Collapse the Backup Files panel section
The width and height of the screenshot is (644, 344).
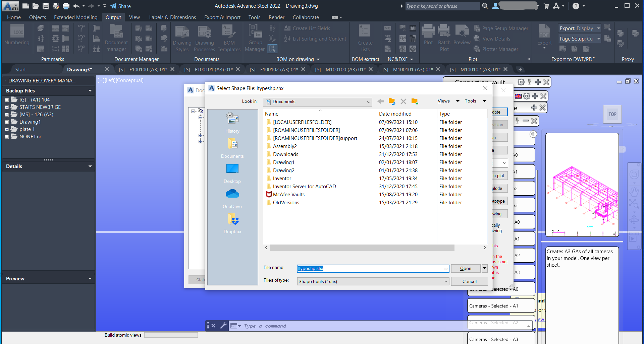pos(90,91)
